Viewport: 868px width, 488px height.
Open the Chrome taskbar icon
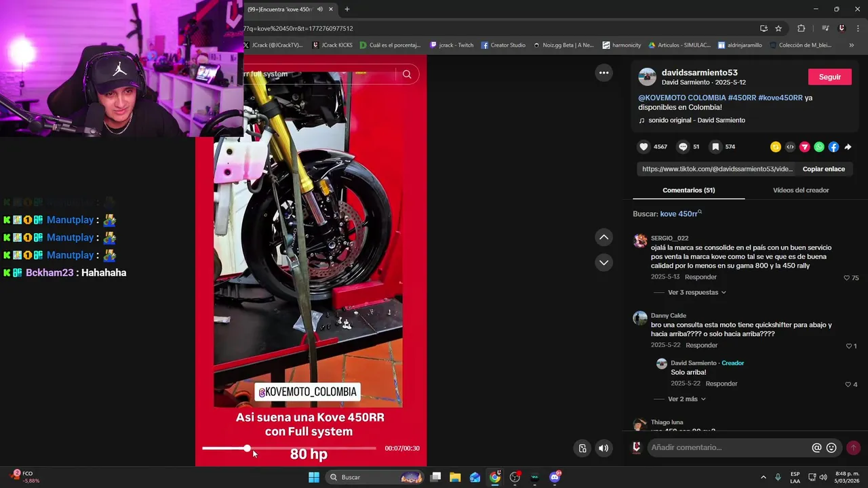[x=495, y=477]
